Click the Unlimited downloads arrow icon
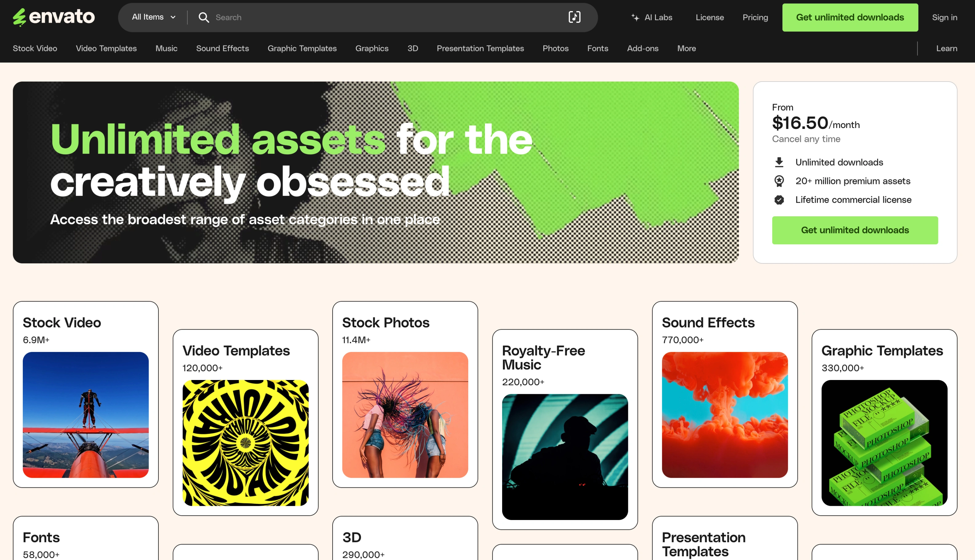This screenshot has width=975, height=560. (x=779, y=162)
